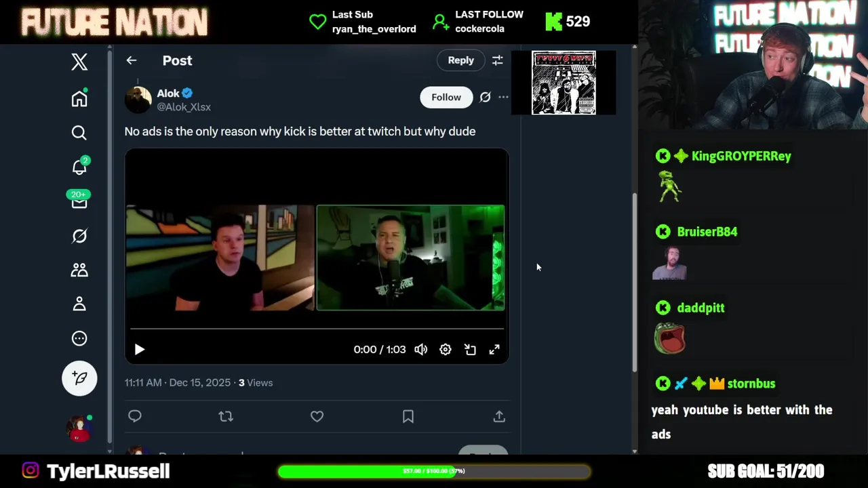Go back with the left arrow
This screenshot has height=488, width=868.
coord(132,60)
